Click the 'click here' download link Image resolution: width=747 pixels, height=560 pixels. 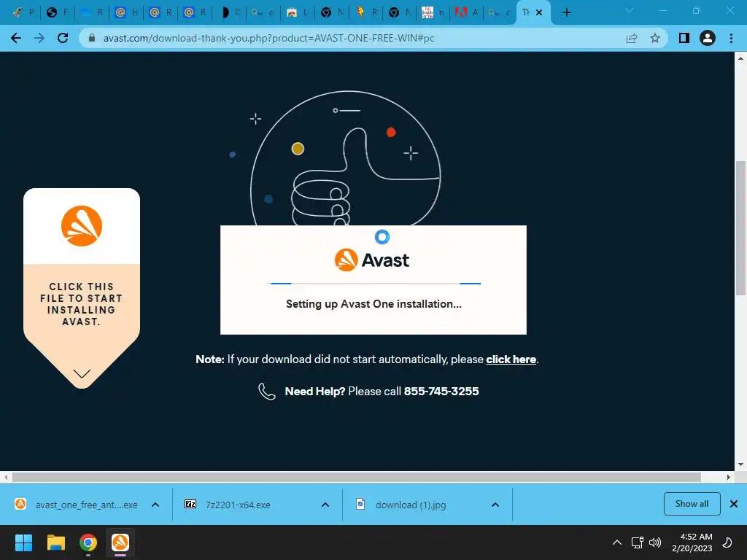click(x=511, y=359)
